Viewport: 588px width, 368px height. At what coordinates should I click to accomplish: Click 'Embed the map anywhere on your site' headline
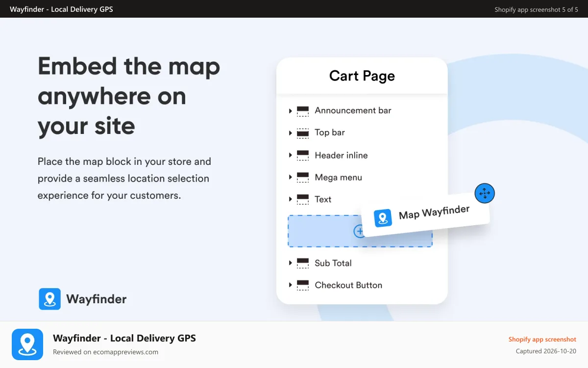click(x=129, y=96)
